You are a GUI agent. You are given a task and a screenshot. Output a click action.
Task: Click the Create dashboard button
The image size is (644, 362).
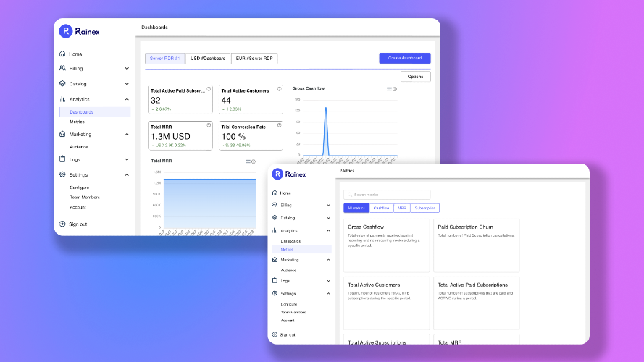404,58
